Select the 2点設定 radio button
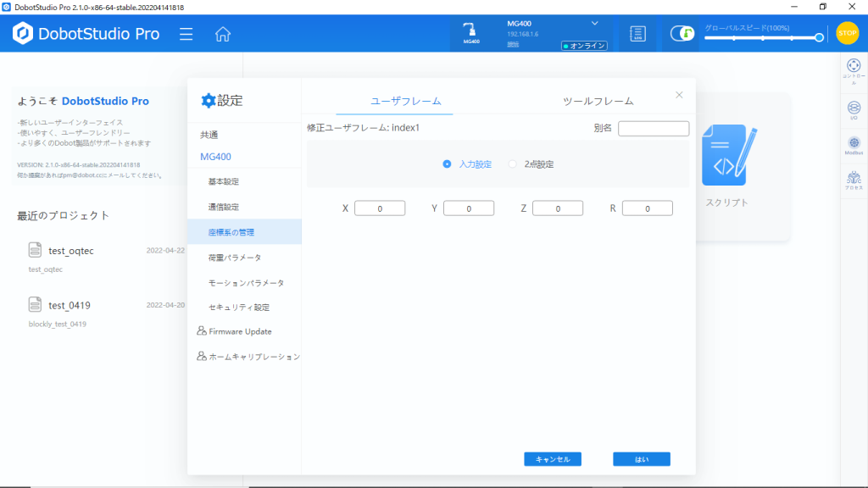Viewport: 868px width, 488px height. pos(513,164)
